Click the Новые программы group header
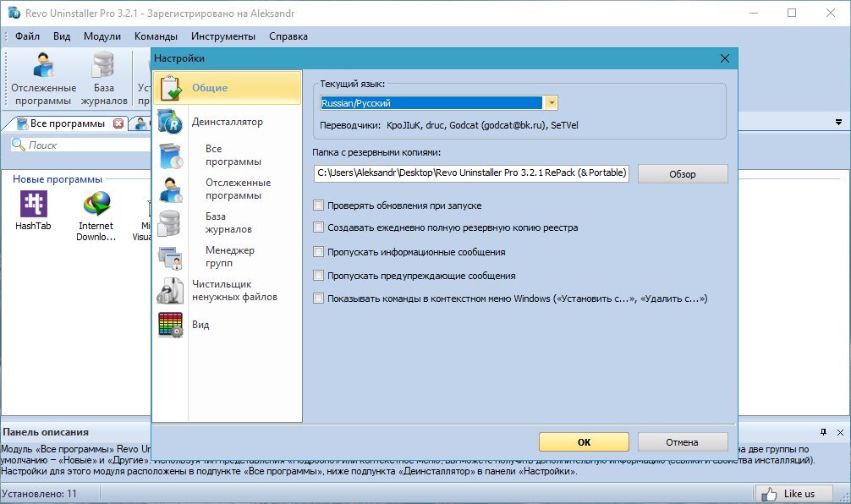 point(58,179)
